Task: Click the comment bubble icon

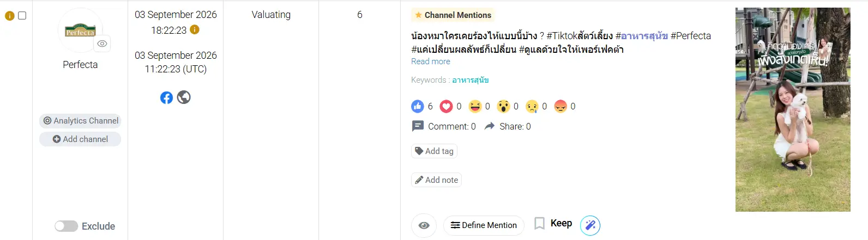Action: pyautogui.click(x=418, y=126)
